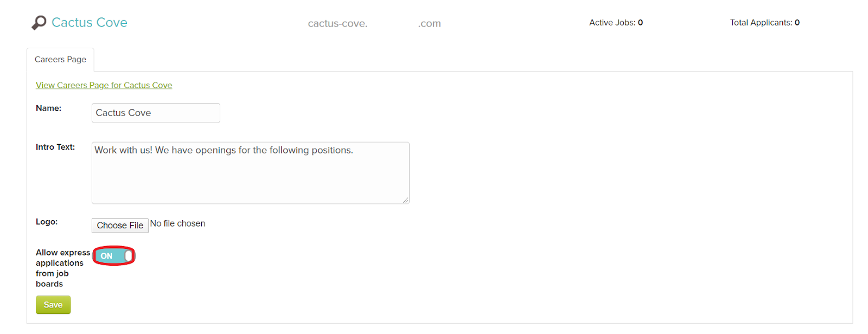This screenshot has height=334, width=868.
Task: Click the Allow express applications label
Action: coord(62,268)
